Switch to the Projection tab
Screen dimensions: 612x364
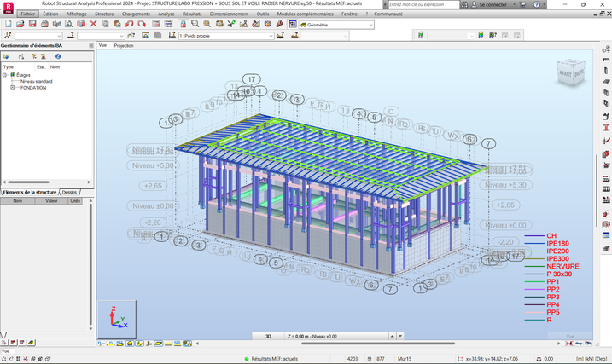[124, 45]
